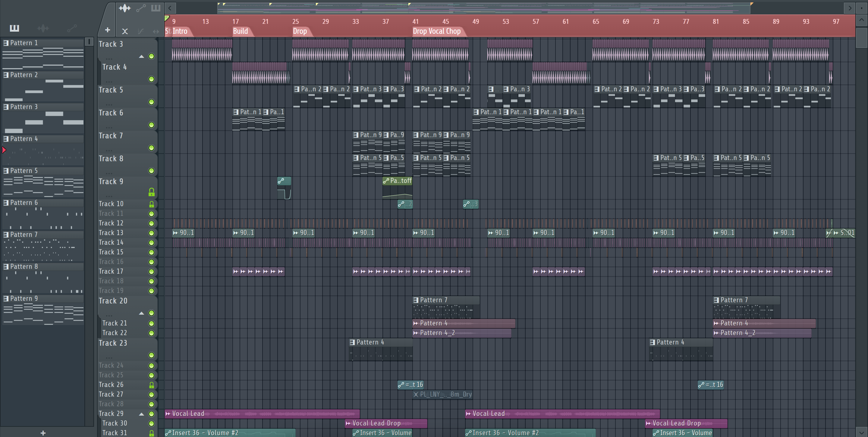Screen dimensions: 868x437
Task: Open Pattern 5 grid icon in the picker
Action: pos(6,171)
